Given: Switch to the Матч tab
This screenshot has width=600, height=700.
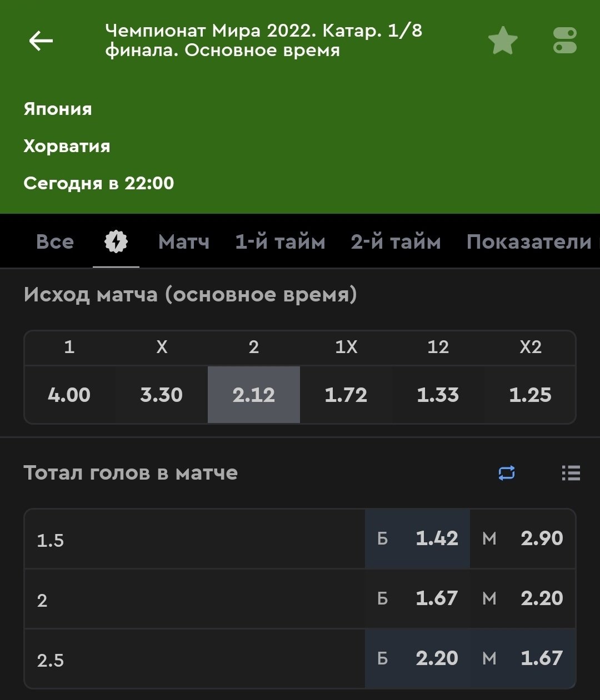Looking at the screenshot, I should (x=184, y=242).
